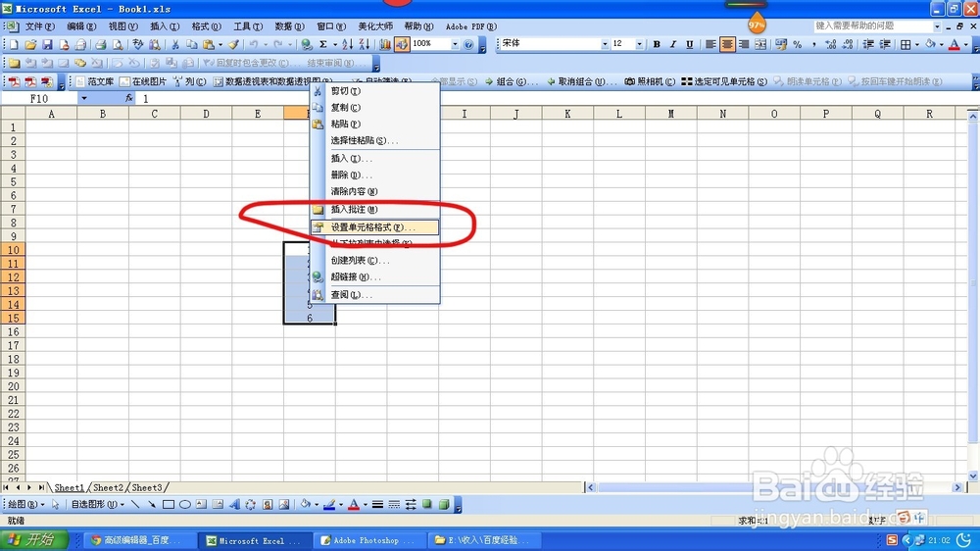Click the Print icon in the standard toolbar
Viewport: 980px width, 551px height.
100,44
